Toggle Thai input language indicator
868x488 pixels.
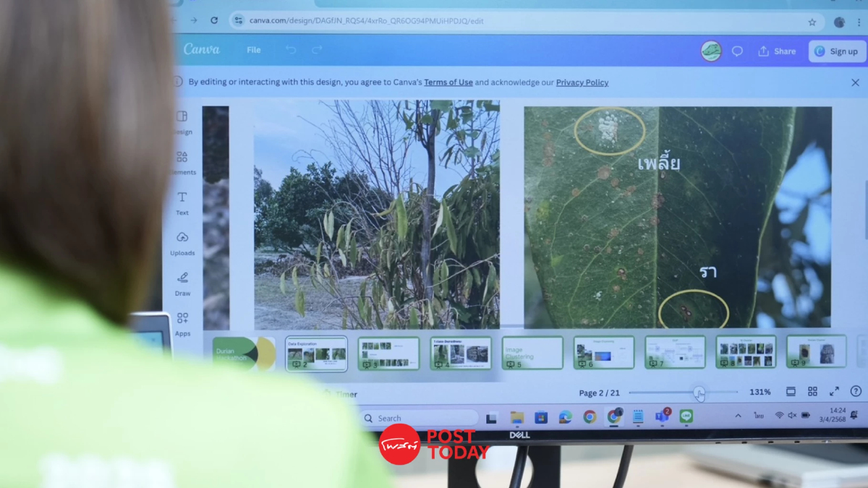coord(759,416)
